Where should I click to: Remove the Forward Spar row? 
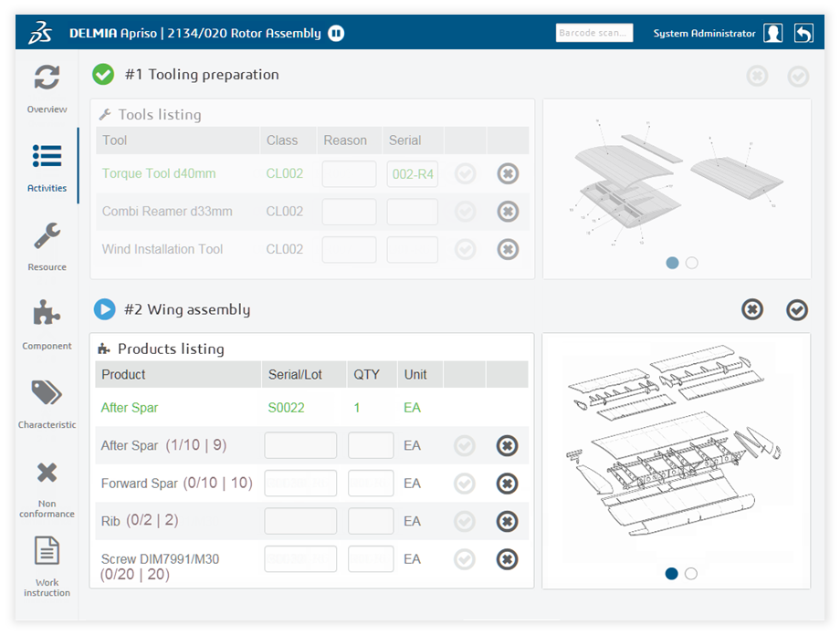click(507, 484)
